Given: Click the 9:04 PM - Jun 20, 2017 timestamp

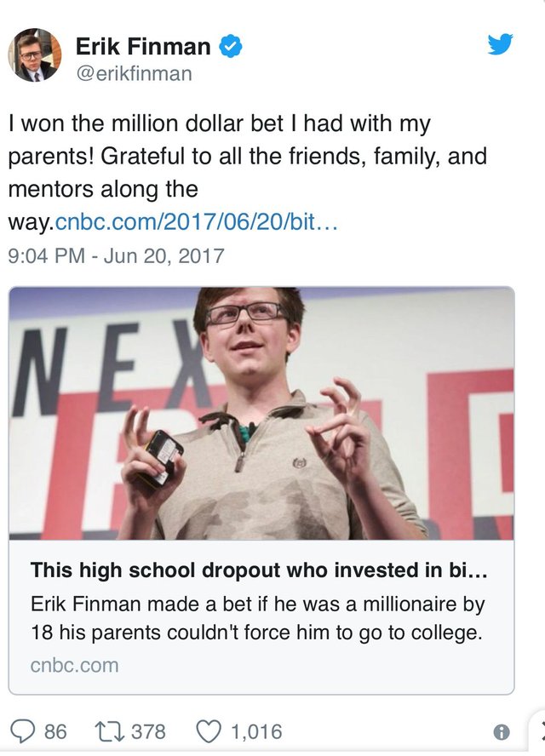Looking at the screenshot, I should point(116,255).
